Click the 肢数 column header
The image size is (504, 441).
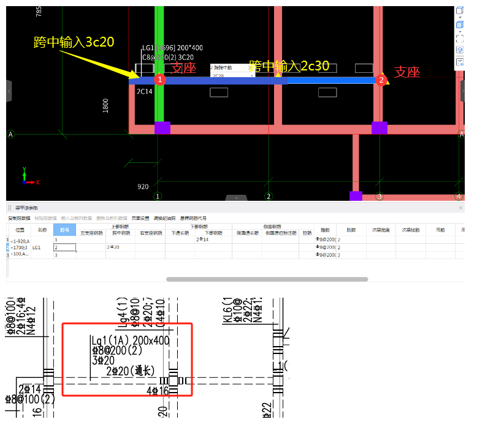tap(351, 230)
